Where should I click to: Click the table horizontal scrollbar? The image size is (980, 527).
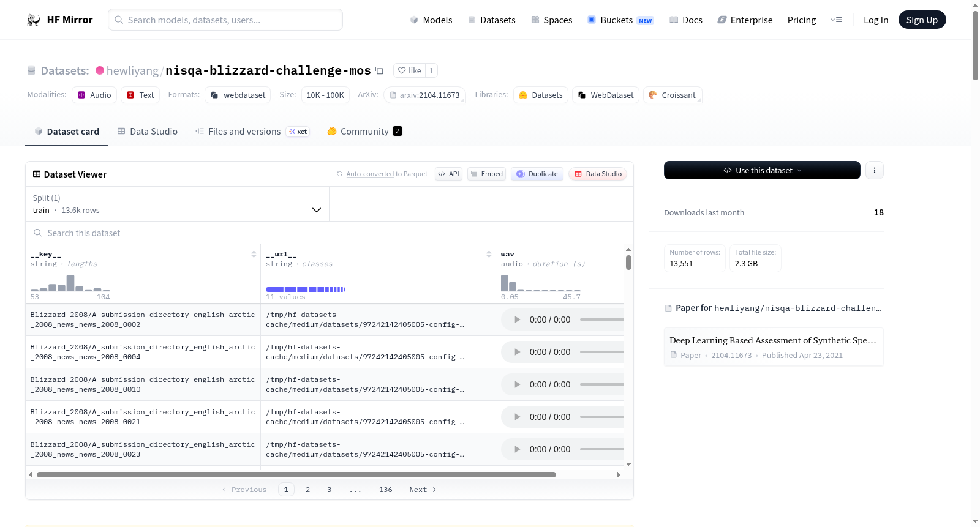[296, 474]
